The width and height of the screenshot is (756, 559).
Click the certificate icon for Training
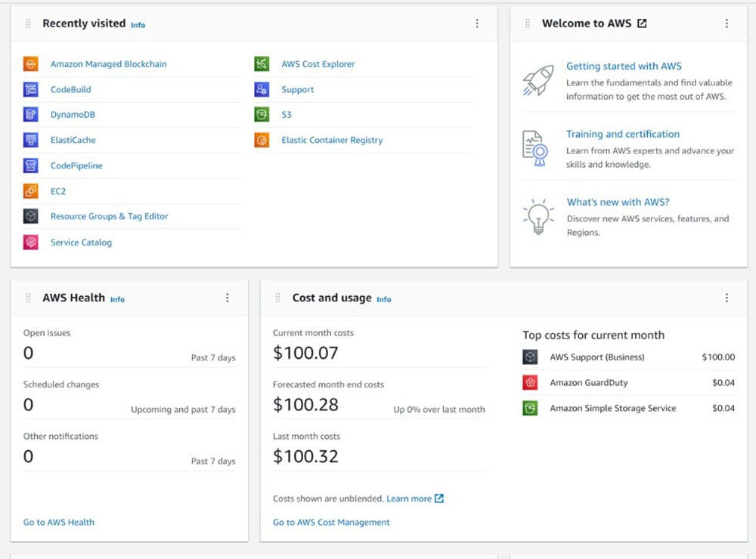coord(536,148)
